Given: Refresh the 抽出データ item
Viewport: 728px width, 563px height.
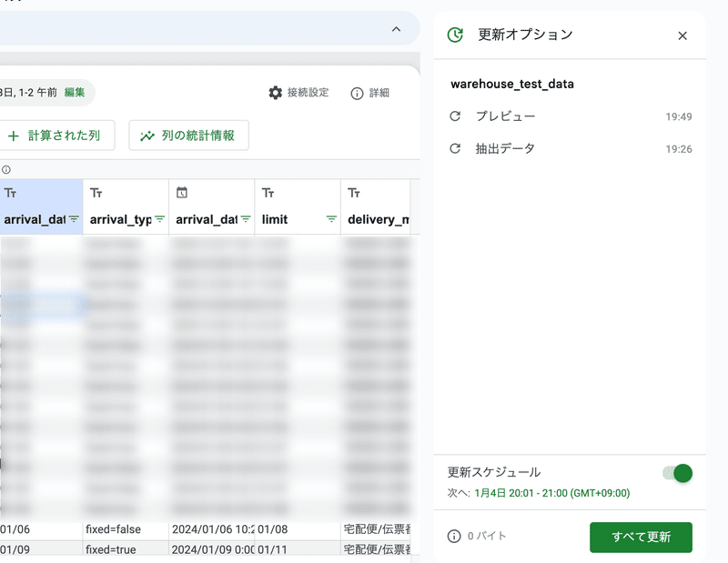Looking at the screenshot, I should (x=455, y=148).
